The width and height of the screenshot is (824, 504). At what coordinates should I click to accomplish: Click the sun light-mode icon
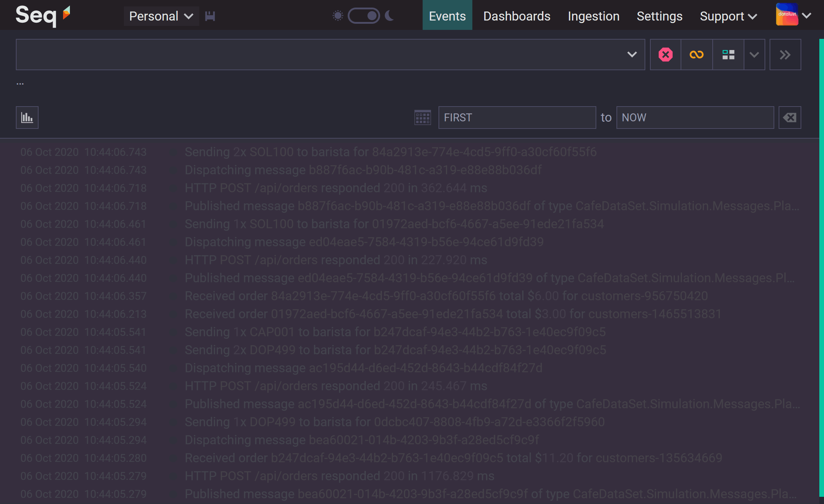pos(338,16)
